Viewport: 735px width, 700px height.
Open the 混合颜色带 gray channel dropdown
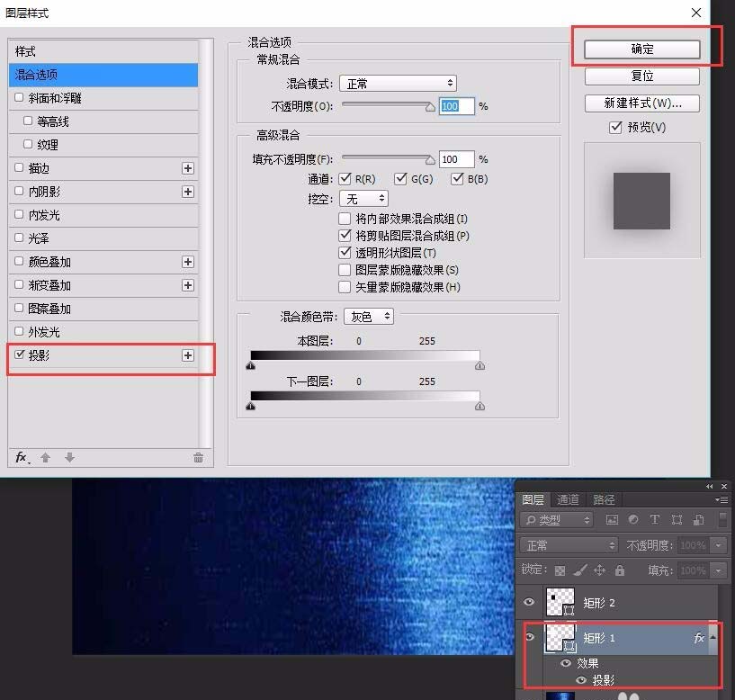(369, 316)
